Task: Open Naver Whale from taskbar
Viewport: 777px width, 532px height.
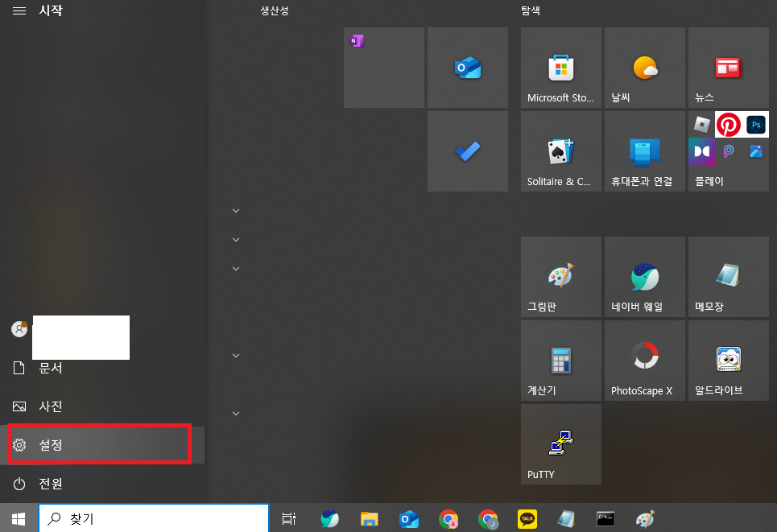Action: coord(329,518)
